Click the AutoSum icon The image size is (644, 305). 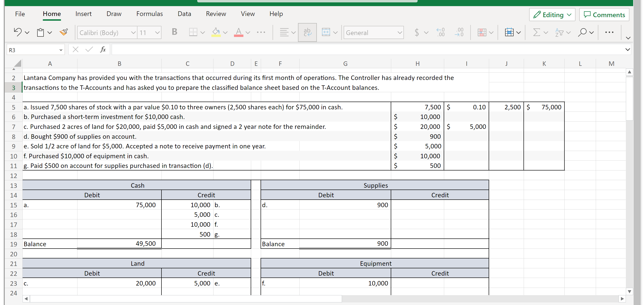(536, 32)
